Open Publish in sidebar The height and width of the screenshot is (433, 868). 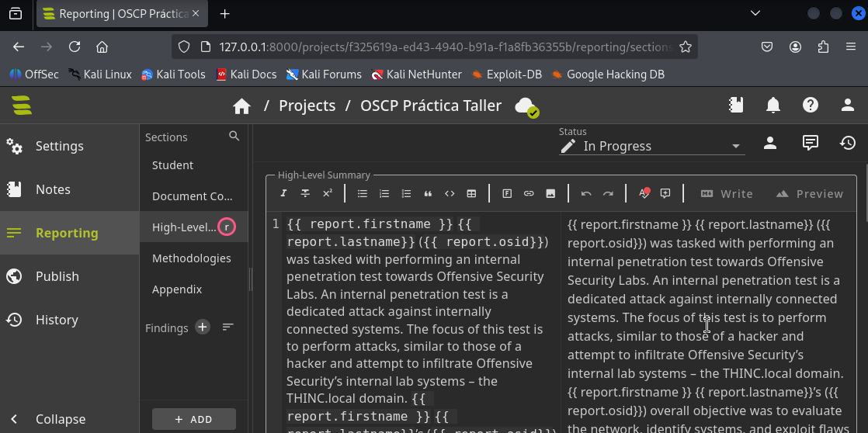coord(69,276)
